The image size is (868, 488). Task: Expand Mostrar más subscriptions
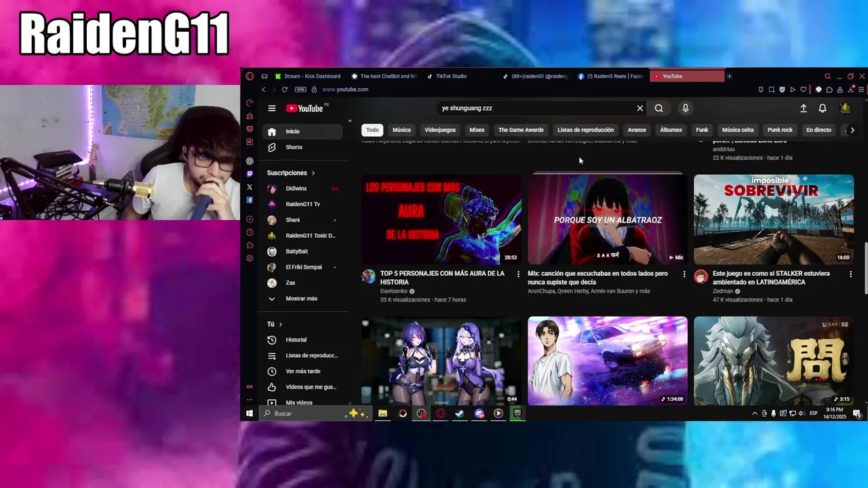point(301,298)
